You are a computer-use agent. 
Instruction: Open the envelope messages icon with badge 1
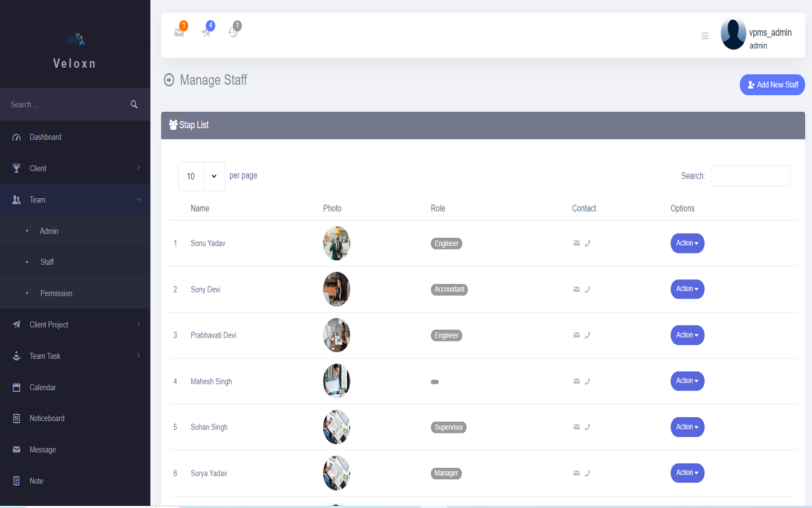[179, 33]
